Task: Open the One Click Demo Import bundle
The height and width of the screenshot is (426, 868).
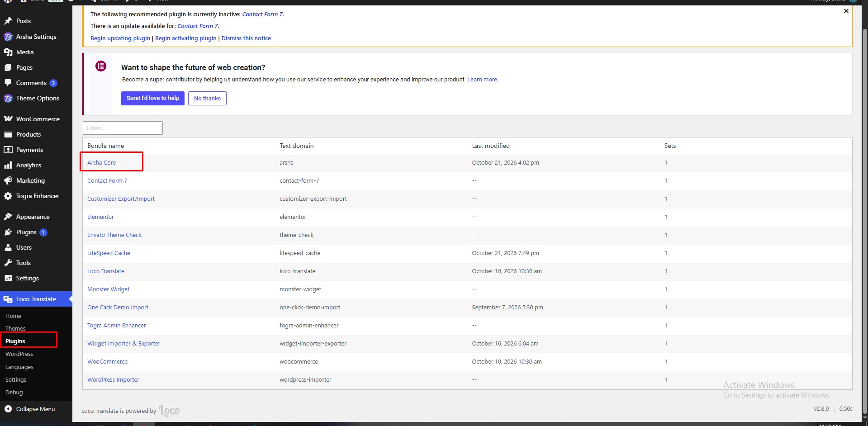Action: 118,307
